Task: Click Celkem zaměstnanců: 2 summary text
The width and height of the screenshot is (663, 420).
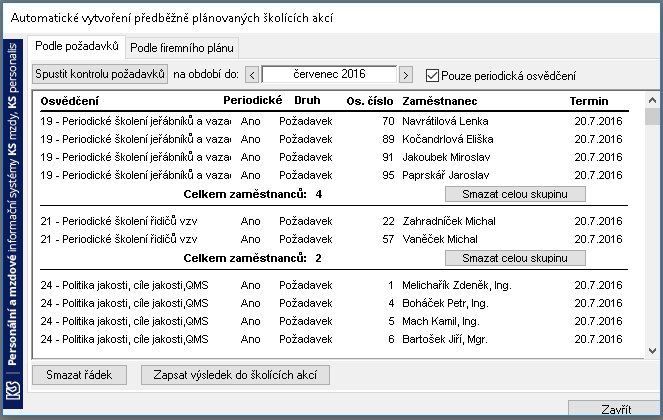Action: tap(252, 258)
